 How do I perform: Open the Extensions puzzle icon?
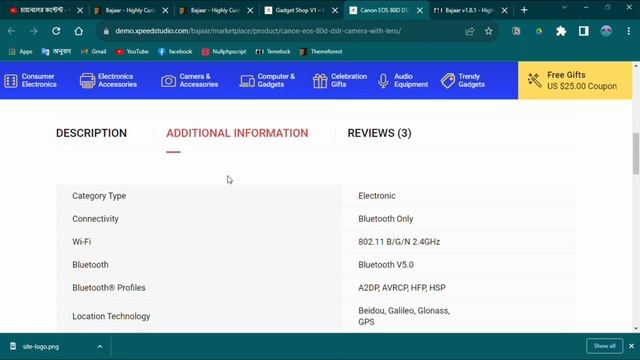[x=561, y=31]
